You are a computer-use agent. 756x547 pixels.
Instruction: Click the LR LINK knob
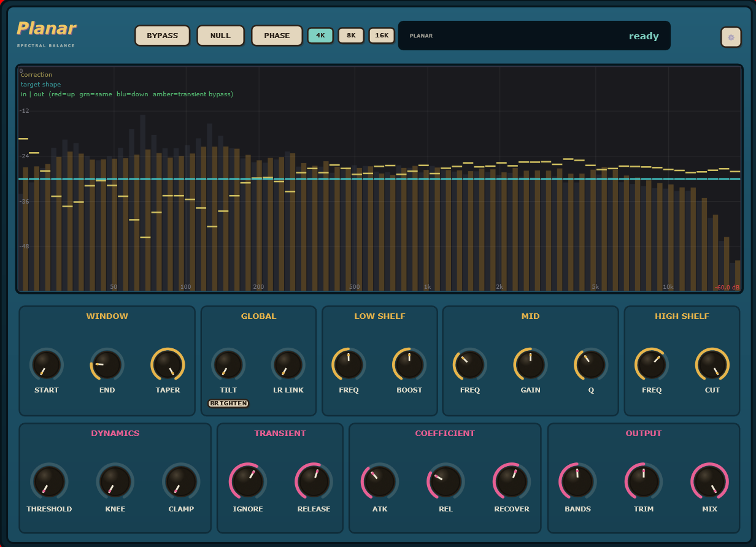coord(288,365)
